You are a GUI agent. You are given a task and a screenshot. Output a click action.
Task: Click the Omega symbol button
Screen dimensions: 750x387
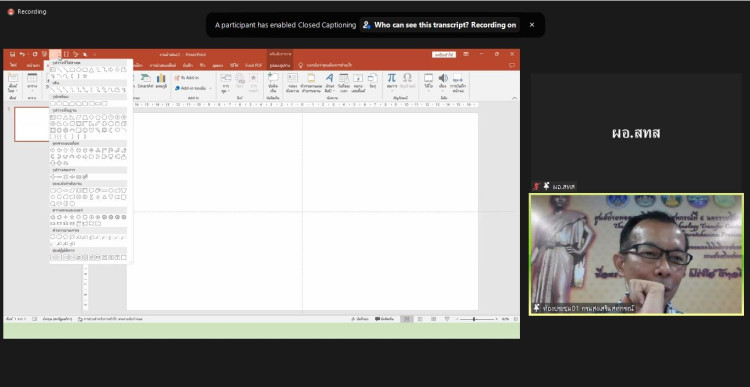click(x=407, y=81)
